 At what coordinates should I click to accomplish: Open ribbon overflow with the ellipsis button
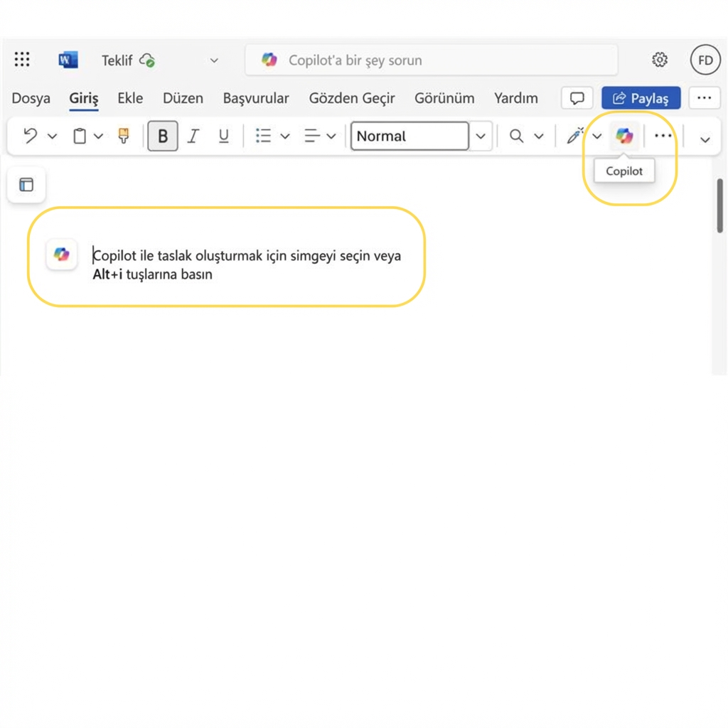tap(663, 136)
